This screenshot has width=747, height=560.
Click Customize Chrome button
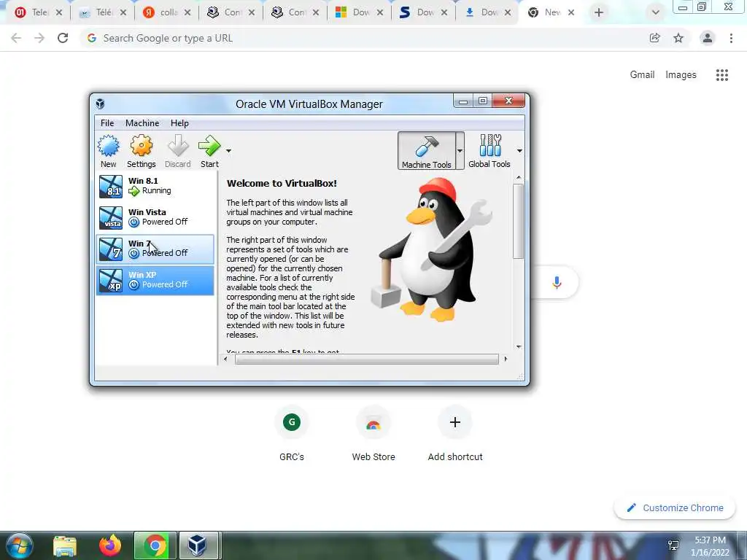675,508
